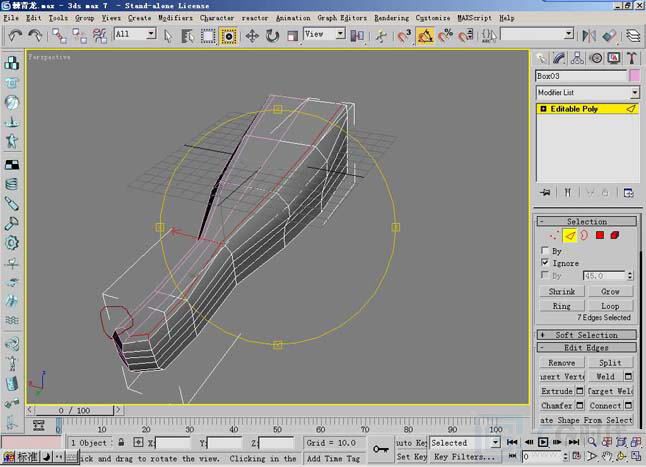Select Polygon sub-object level icon

point(600,236)
